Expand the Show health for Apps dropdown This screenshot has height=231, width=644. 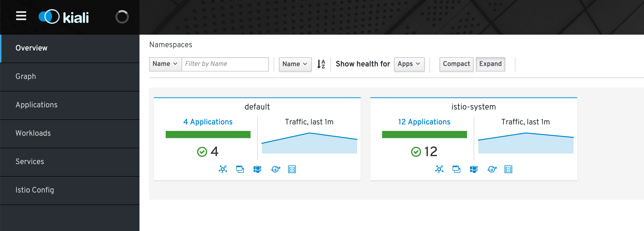(409, 64)
